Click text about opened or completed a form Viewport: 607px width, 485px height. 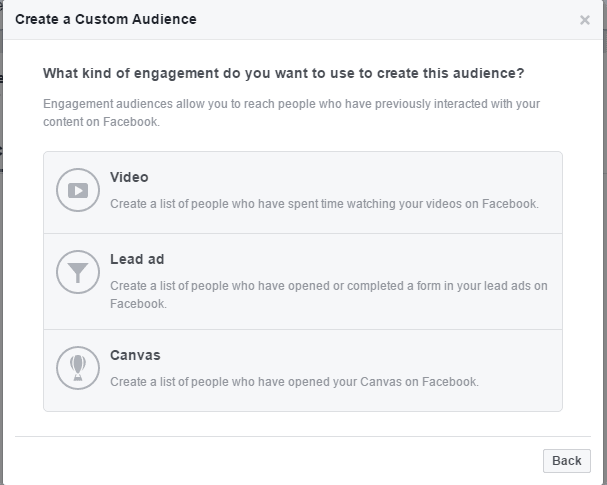tap(329, 295)
